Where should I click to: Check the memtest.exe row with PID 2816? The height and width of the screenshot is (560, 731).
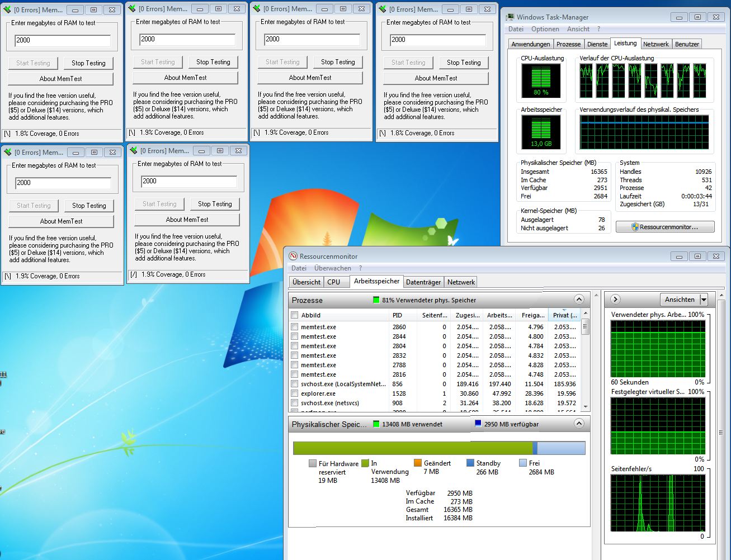(x=295, y=374)
